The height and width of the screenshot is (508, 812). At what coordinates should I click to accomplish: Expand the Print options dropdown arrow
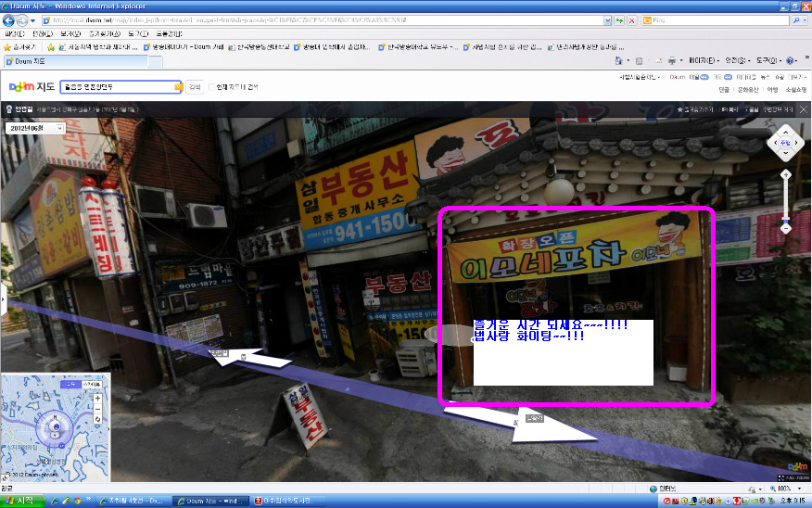681,61
